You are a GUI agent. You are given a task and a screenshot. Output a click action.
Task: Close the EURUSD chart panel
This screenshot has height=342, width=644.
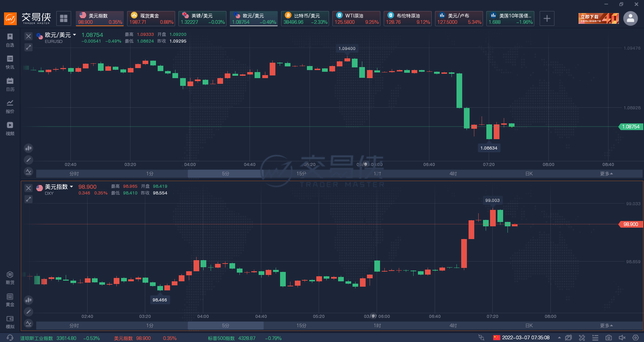click(29, 36)
